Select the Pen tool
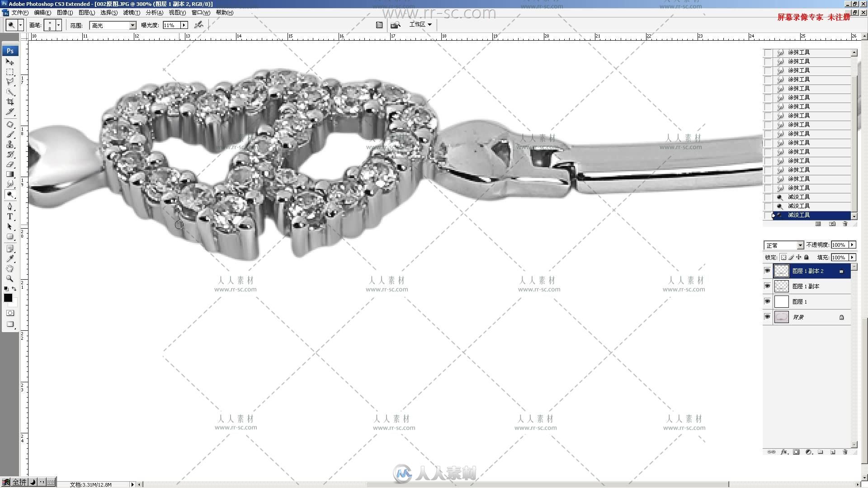Image resolution: width=868 pixels, height=488 pixels. tap(10, 207)
